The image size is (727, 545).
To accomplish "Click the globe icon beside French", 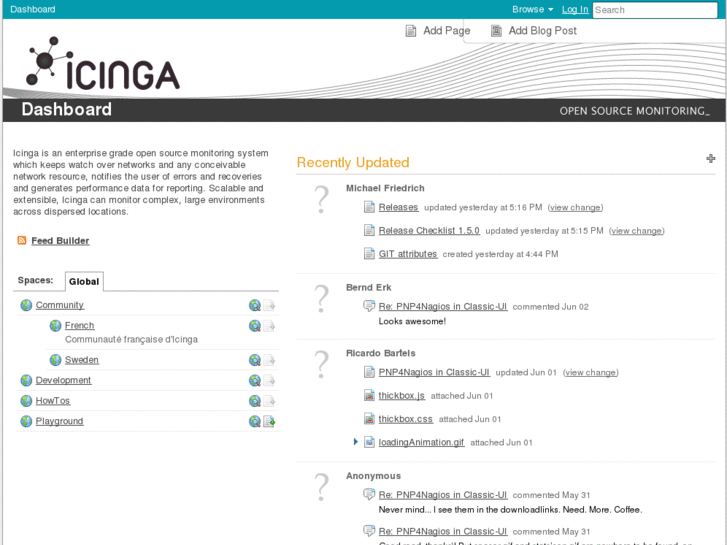I will [x=55, y=326].
